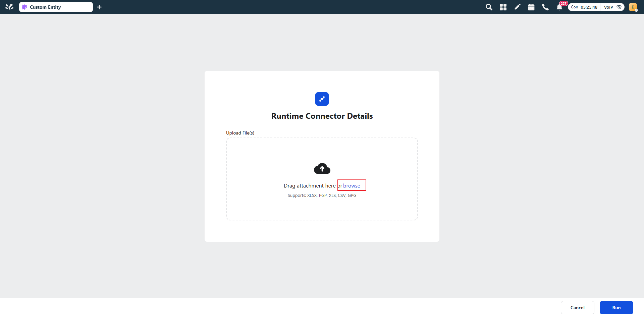Click the Con 05:25:48 connection timer
Viewport: 644px width, 317px height.
(x=584, y=7)
